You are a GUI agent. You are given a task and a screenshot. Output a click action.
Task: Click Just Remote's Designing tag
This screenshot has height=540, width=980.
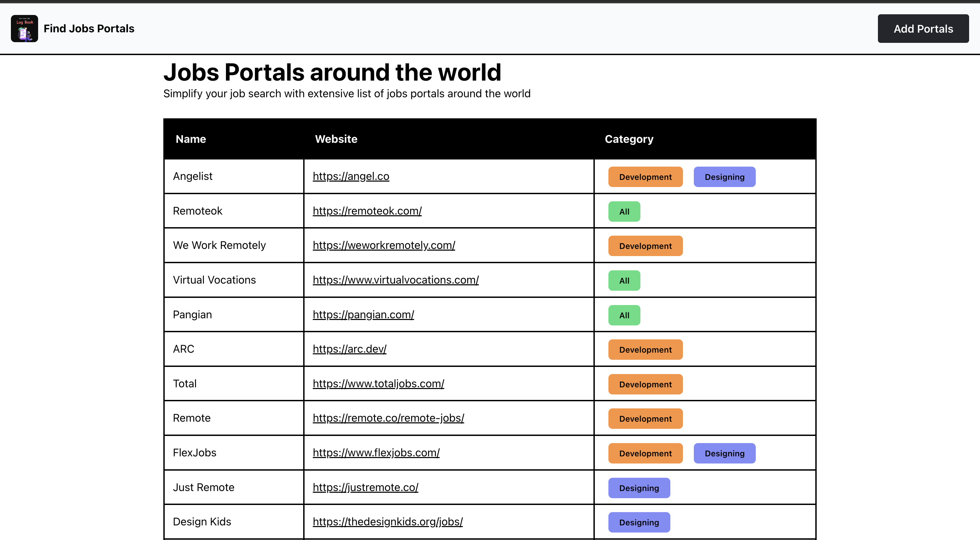click(x=639, y=488)
